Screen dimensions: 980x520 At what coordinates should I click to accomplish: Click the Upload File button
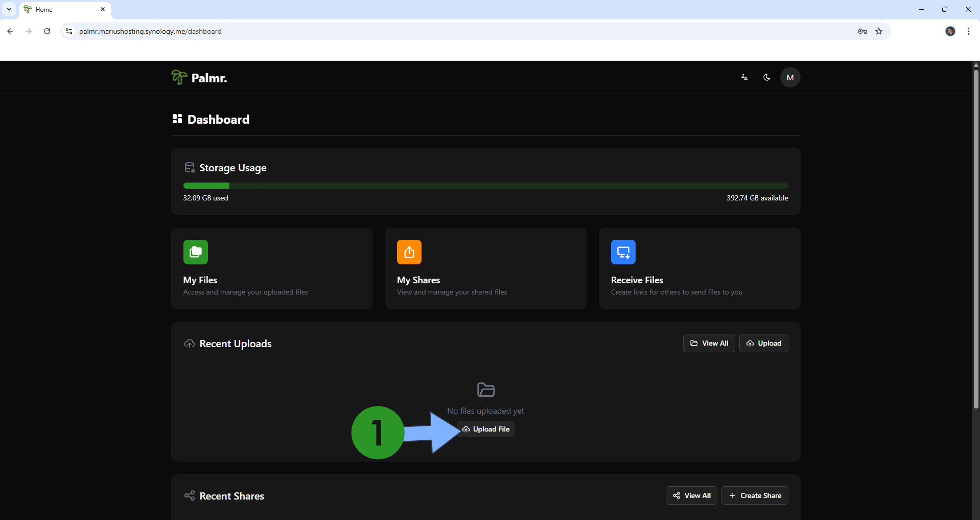(x=486, y=429)
